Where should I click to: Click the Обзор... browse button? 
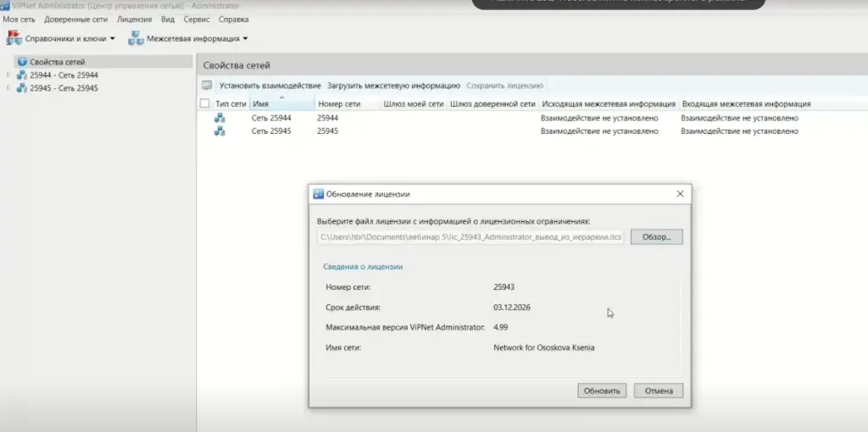[x=657, y=236]
